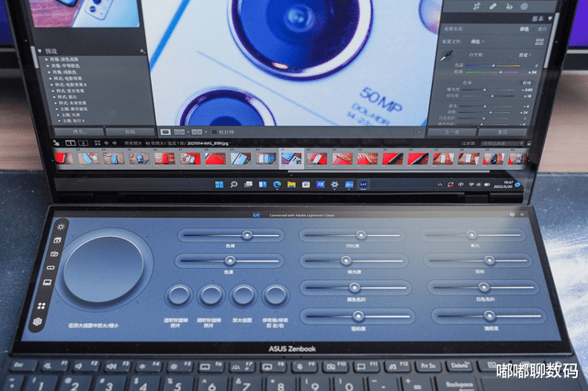Switch to before/after side-by-side view
This screenshot has height=391, width=588.
197,132
